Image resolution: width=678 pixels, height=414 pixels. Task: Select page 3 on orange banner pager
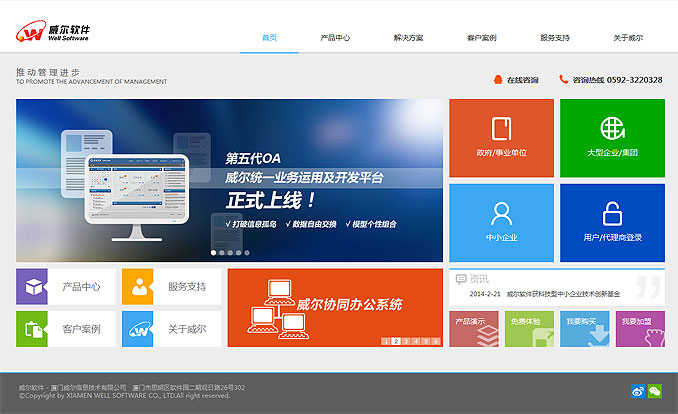point(406,341)
